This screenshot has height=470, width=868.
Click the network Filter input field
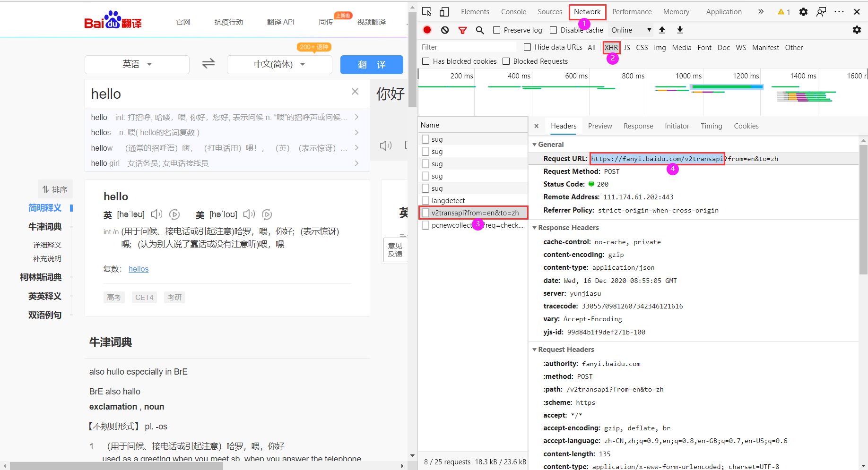click(468, 47)
